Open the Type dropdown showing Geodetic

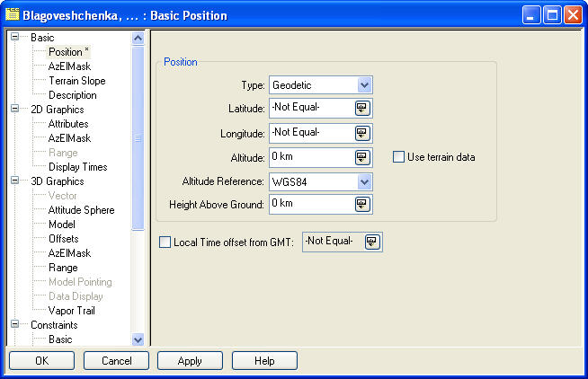(x=364, y=85)
